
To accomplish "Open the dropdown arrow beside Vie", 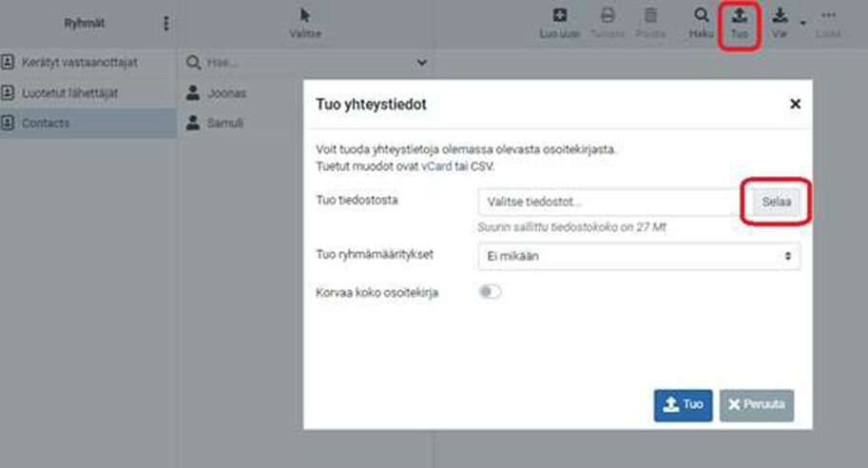I will [x=803, y=23].
